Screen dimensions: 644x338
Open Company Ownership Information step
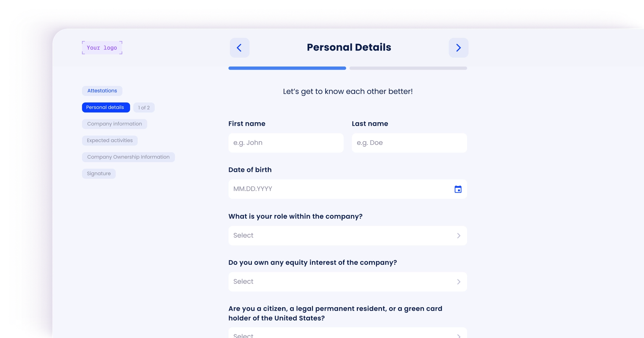click(x=128, y=157)
